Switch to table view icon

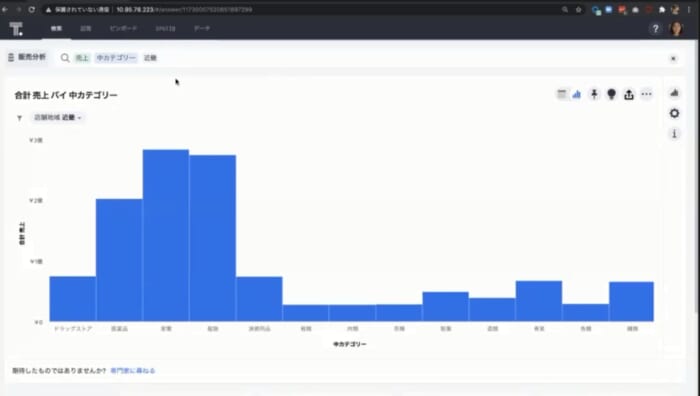coord(562,94)
